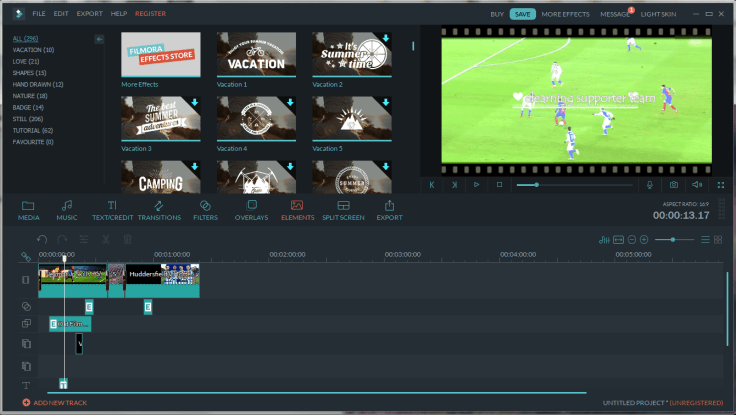Select the ALL (296) category
The image size is (736, 415).
[25, 38]
